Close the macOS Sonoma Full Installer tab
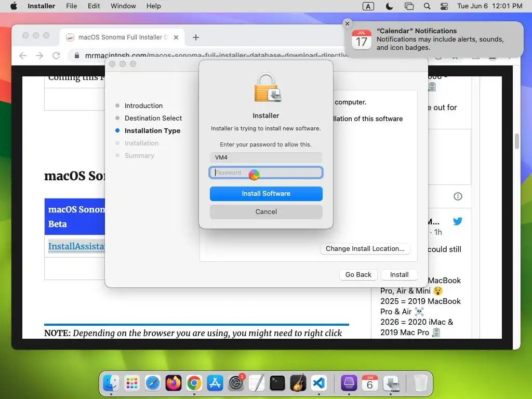Viewport: 532px width, 399px height. (176, 37)
